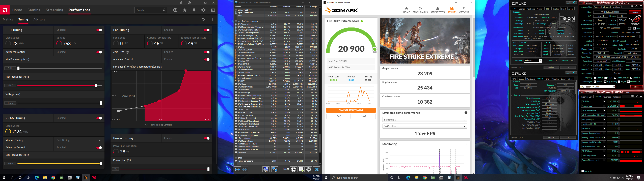This screenshot has height=181, width=644.
Task: Reset tuning with the circular arrow icon
Action: point(203,19)
